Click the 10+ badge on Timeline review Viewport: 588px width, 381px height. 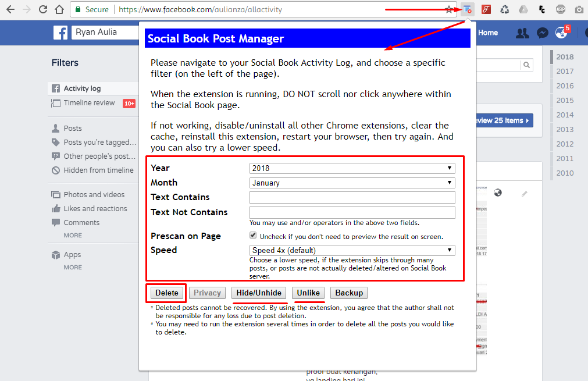(129, 104)
